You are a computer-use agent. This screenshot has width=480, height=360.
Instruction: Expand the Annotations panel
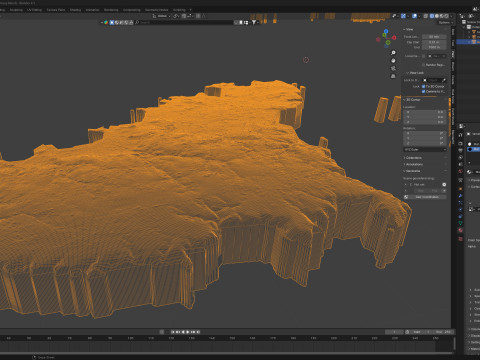413,164
